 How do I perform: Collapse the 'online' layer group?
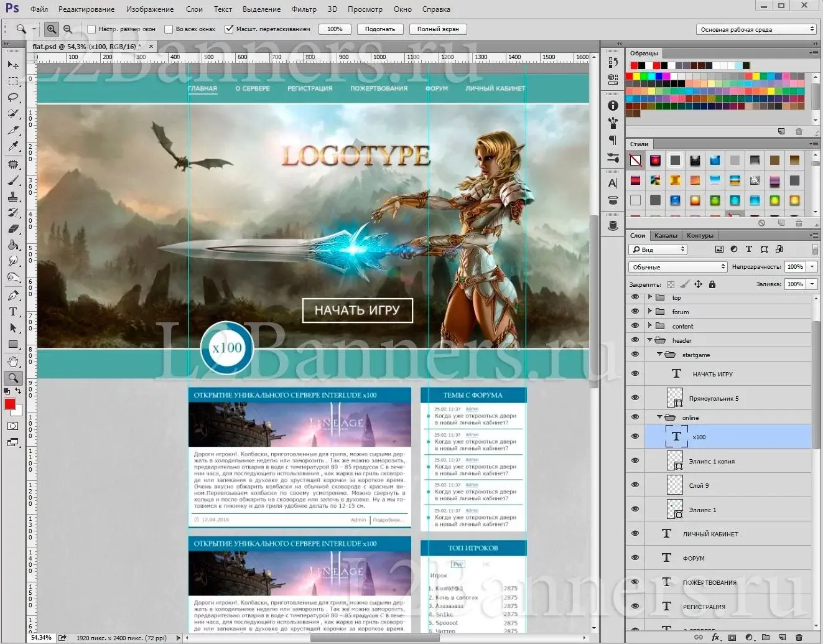point(660,417)
